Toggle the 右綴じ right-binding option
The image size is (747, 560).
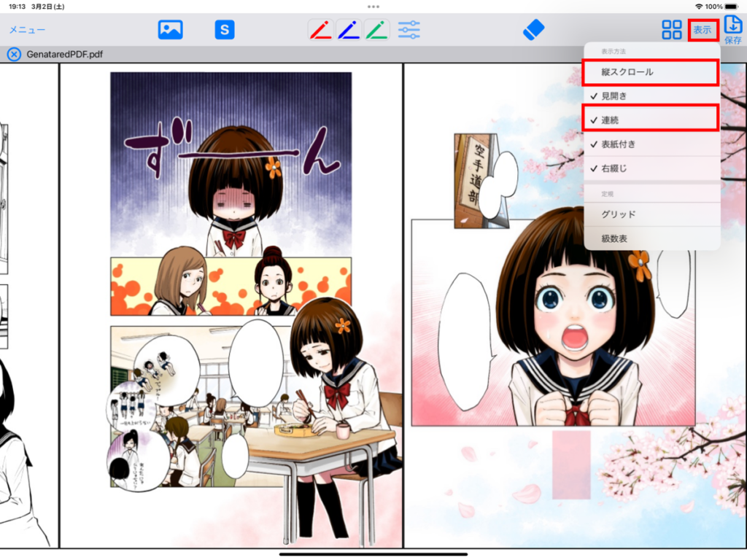point(651,168)
